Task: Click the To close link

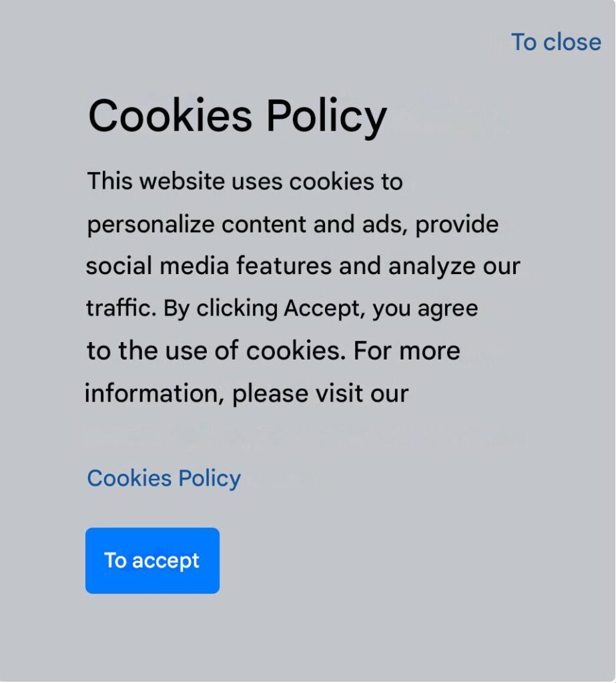Action: tap(557, 42)
